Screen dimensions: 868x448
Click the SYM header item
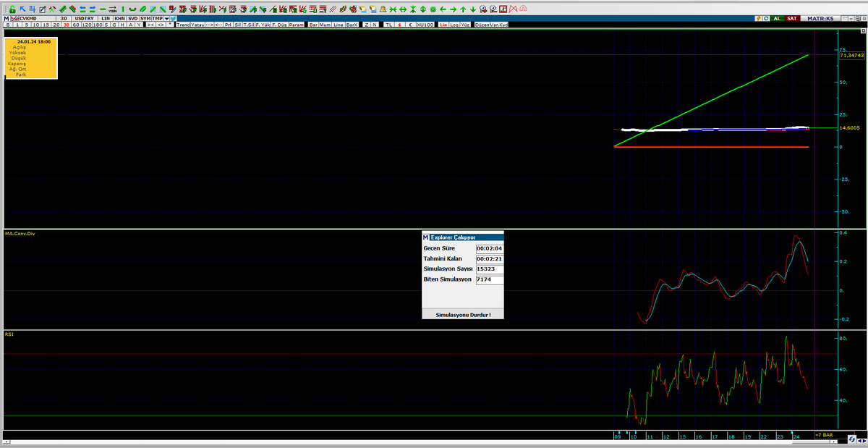point(145,18)
